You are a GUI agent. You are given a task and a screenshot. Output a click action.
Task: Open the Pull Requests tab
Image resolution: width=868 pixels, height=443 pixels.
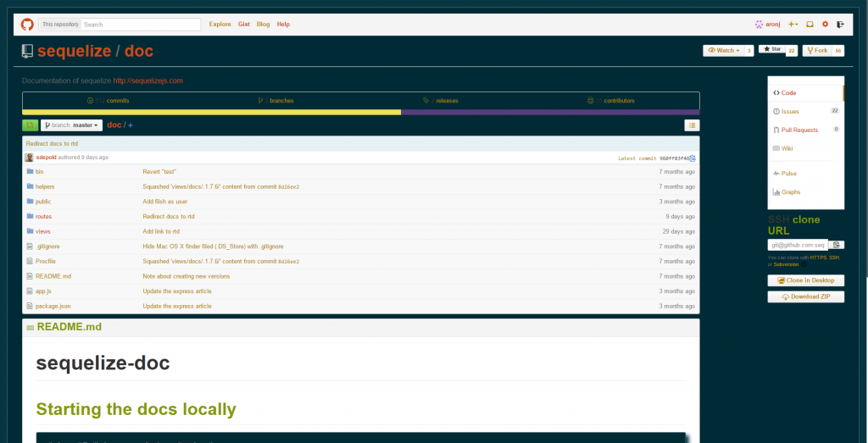pyautogui.click(x=806, y=130)
